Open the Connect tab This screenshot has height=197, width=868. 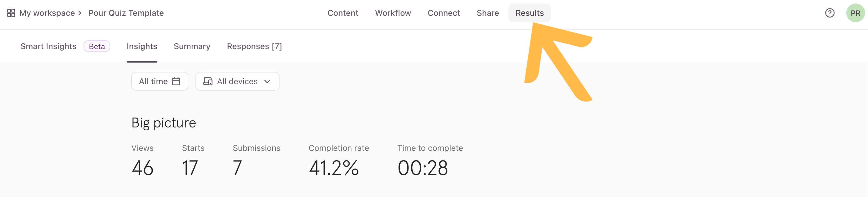click(x=443, y=13)
